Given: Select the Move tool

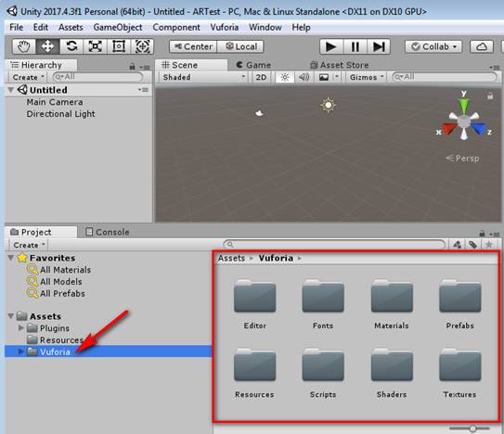Looking at the screenshot, I should (x=47, y=46).
